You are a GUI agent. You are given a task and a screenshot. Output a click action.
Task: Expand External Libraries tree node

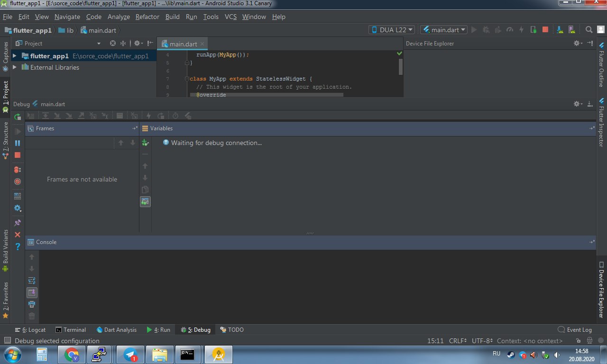(14, 67)
